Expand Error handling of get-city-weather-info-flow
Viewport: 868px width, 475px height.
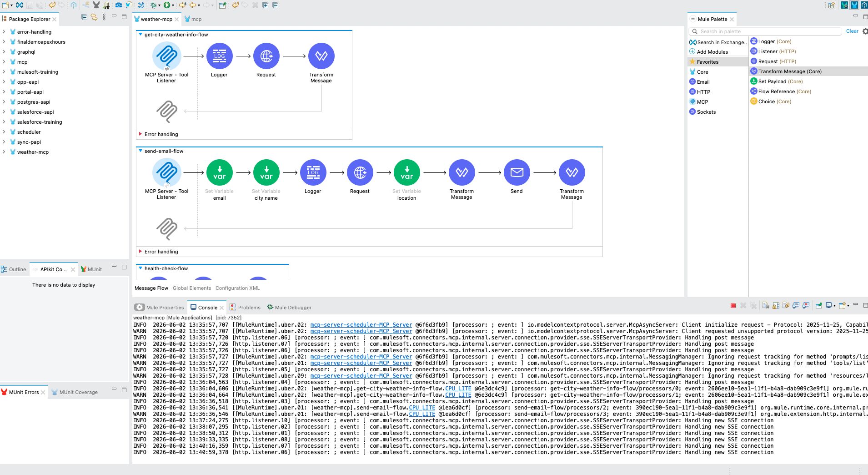(x=140, y=134)
